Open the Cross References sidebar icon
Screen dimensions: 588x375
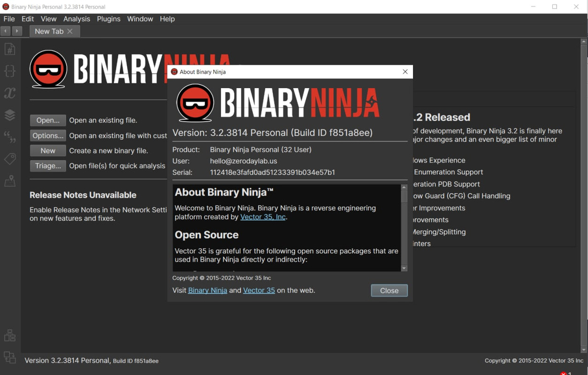[10, 357]
